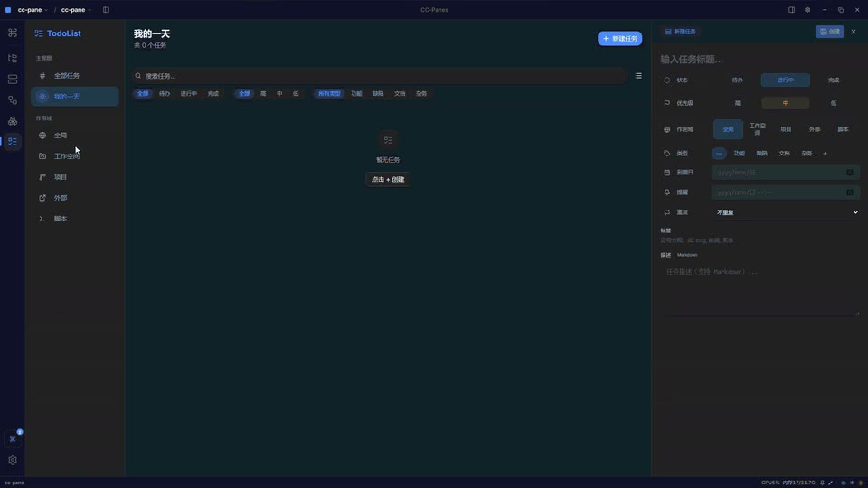Open 外部 scope in sidebar
The height and width of the screenshot is (488, 868).
75,198
